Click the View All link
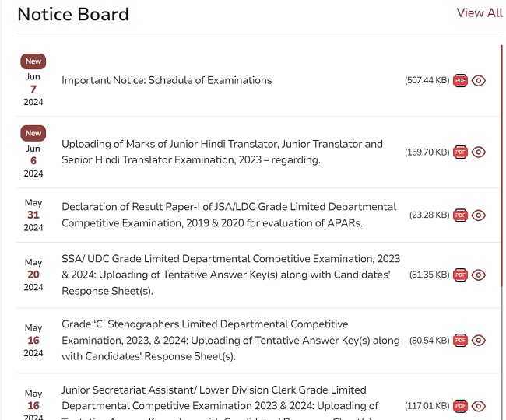Viewport: 506px width, 420px height. tap(480, 12)
